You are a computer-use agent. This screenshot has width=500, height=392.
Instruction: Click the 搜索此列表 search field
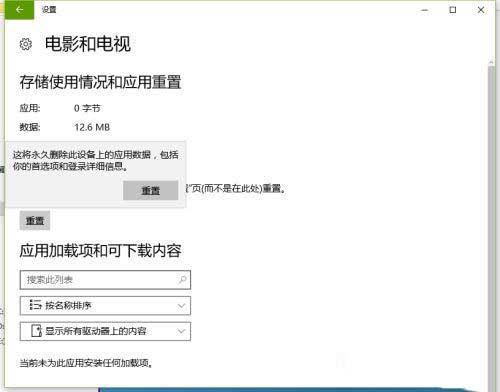105,280
